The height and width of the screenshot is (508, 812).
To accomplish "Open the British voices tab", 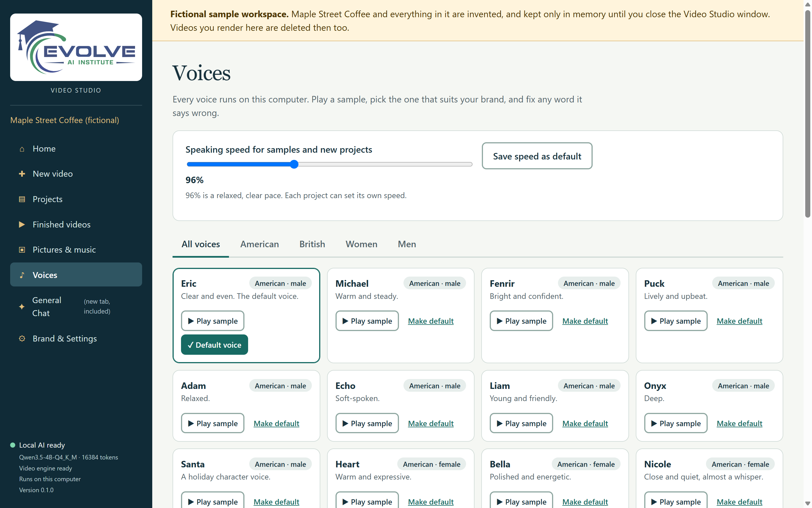I will pos(312,244).
